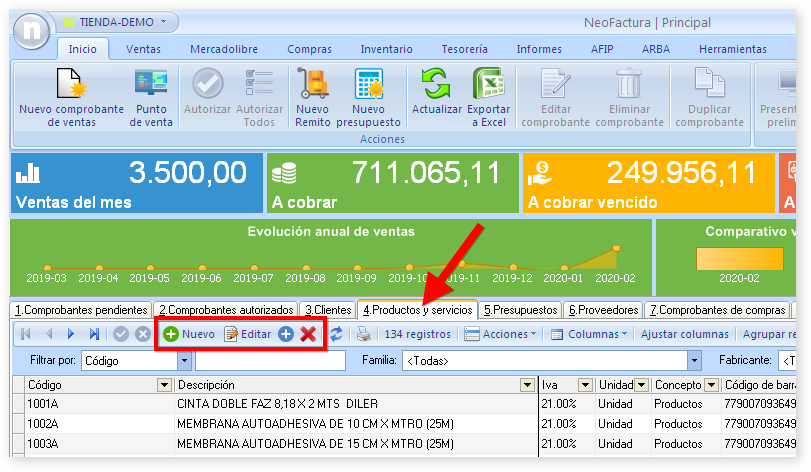
Task: Click the blue plus duplicate icon
Action: pos(286,334)
